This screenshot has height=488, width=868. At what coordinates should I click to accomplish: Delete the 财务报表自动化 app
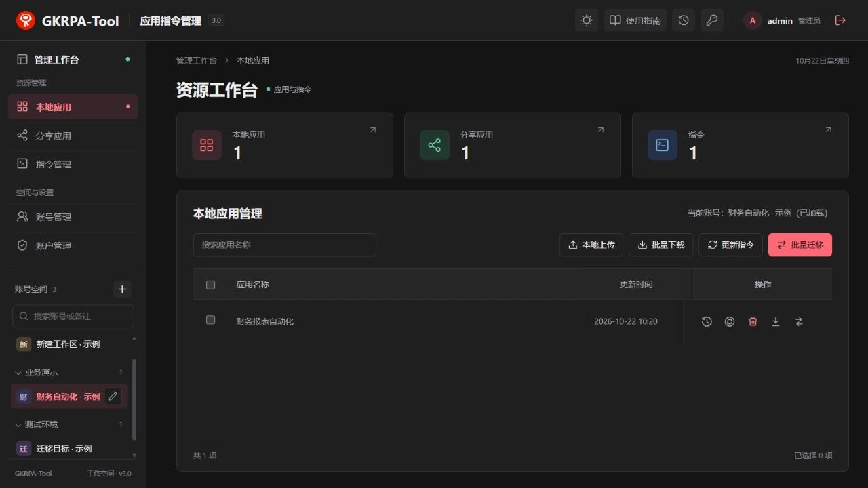tap(753, 322)
